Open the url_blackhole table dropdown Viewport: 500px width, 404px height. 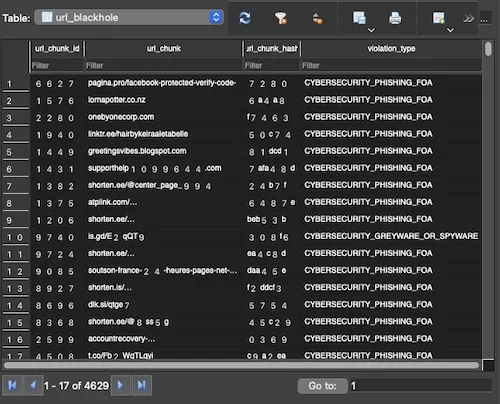tap(129, 17)
